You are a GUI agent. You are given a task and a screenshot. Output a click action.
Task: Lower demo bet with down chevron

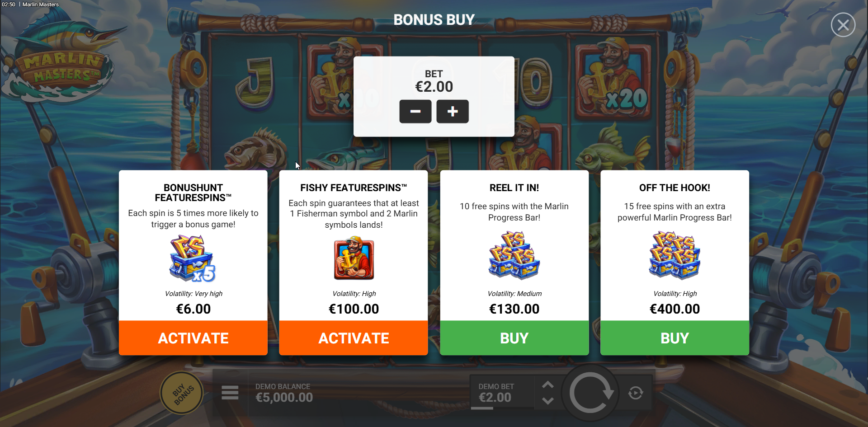pos(548,401)
